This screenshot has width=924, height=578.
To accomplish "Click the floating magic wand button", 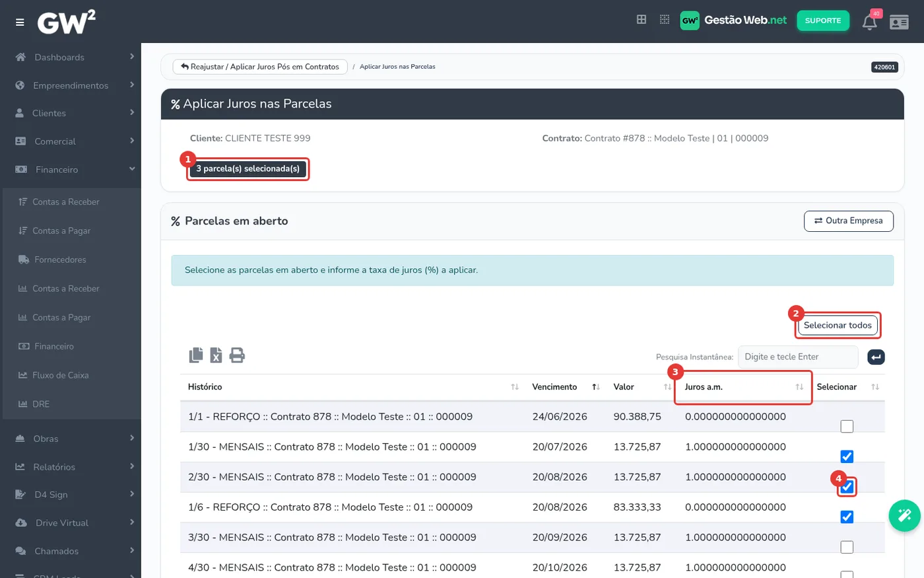I will (904, 515).
